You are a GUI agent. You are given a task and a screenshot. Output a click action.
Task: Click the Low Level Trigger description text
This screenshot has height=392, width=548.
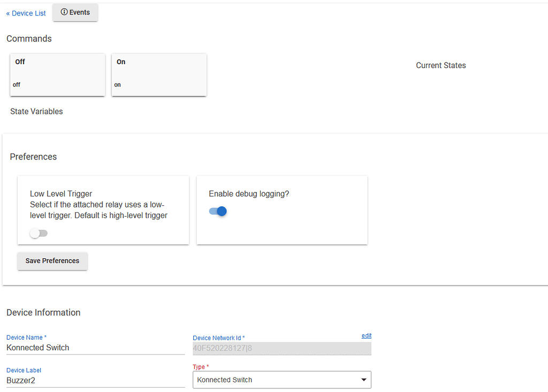tap(98, 210)
